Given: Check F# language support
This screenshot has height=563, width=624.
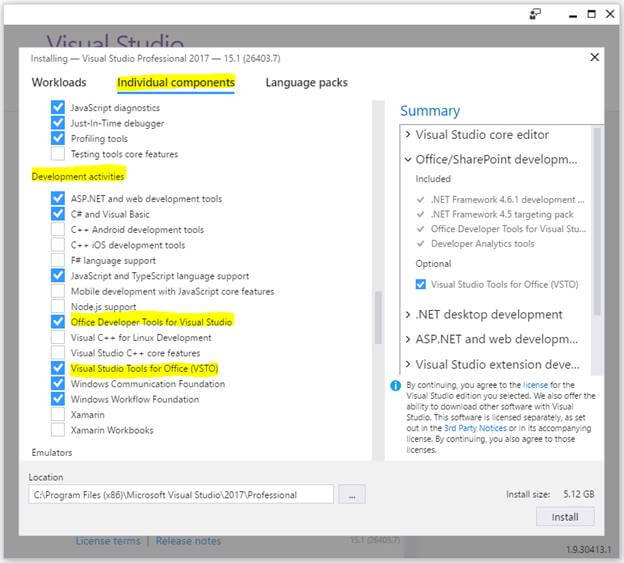Looking at the screenshot, I should tap(58, 260).
